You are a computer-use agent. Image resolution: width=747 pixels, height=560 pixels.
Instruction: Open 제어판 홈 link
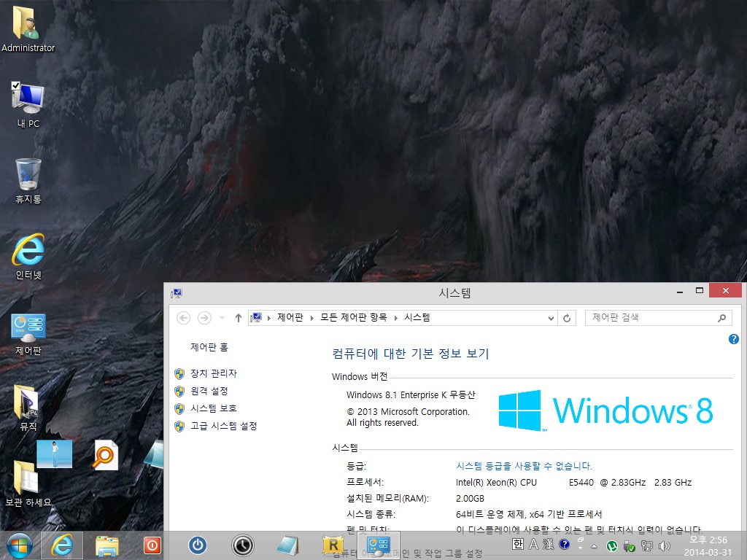coord(209,347)
